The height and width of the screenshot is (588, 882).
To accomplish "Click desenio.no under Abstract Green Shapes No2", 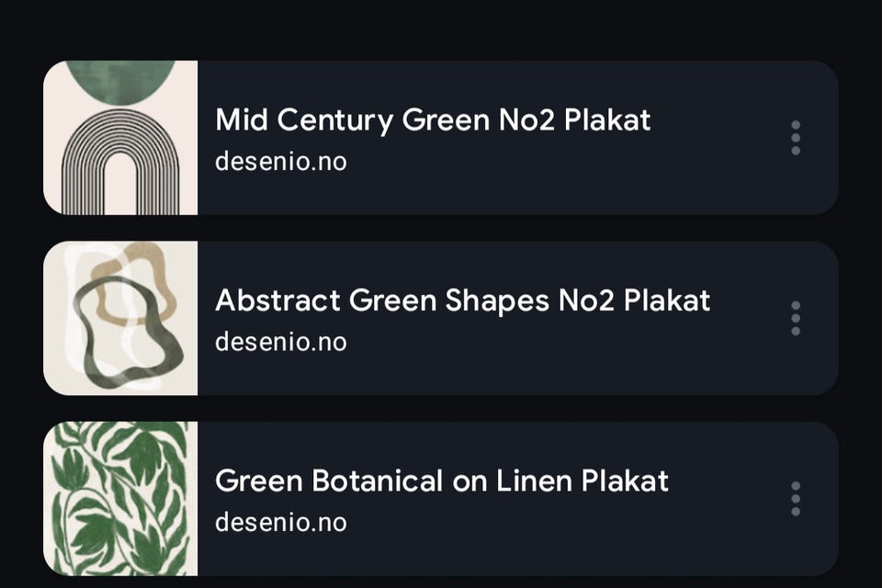I will coord(280,342).
